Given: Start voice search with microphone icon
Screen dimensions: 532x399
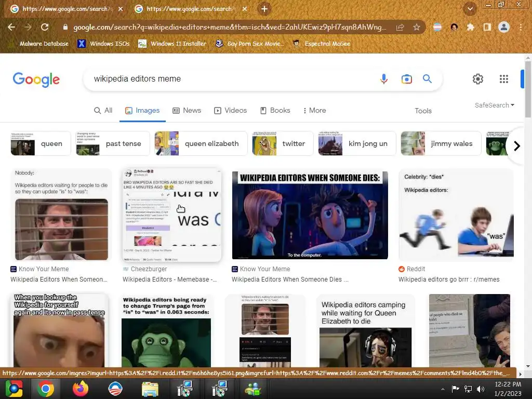Looking at the screenshot, I should 384,79.
